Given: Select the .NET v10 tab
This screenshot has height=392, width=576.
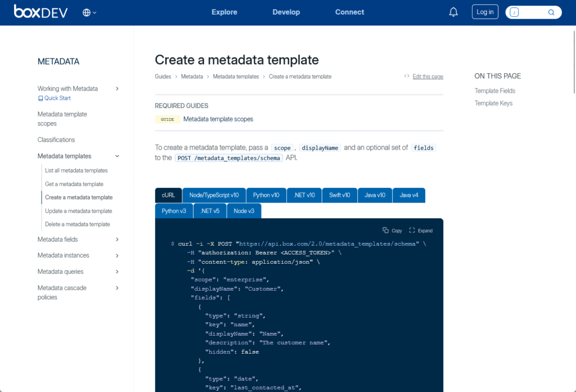Looking at the screenshot, I should 304,195.
